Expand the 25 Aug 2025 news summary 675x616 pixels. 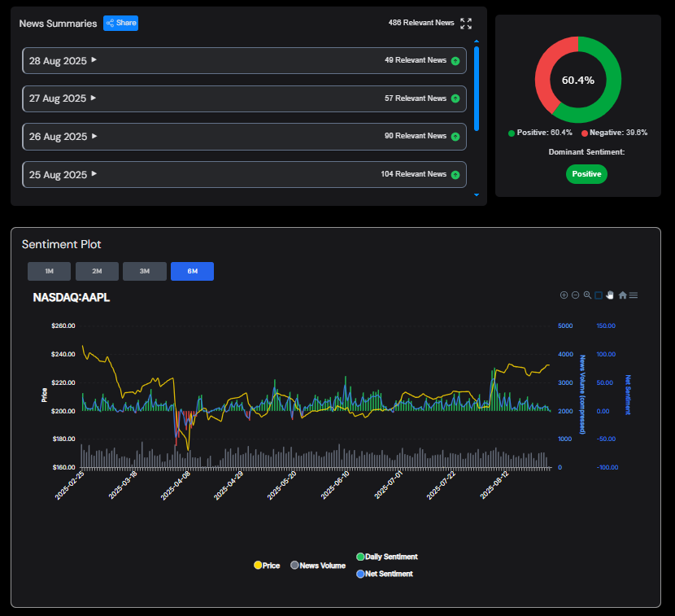coord(244,174)
